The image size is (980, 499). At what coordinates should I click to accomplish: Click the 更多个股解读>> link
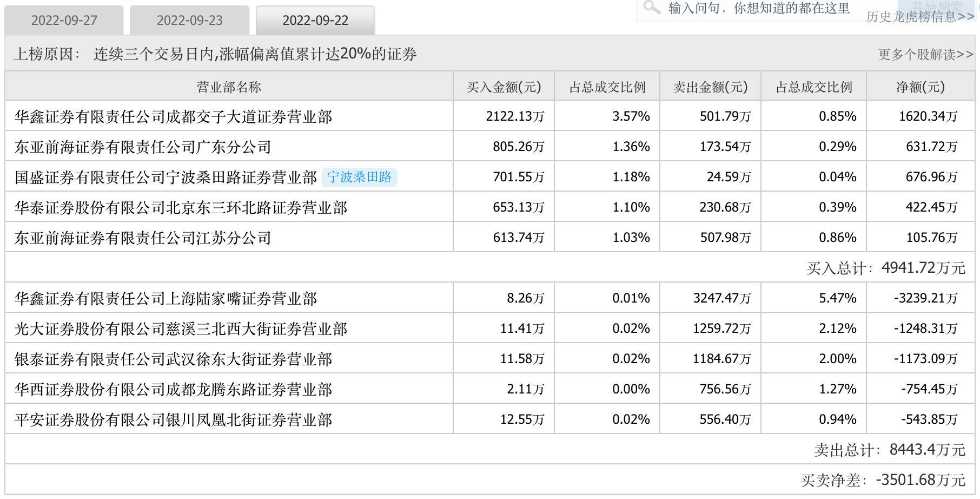click(x=925, y=55)
